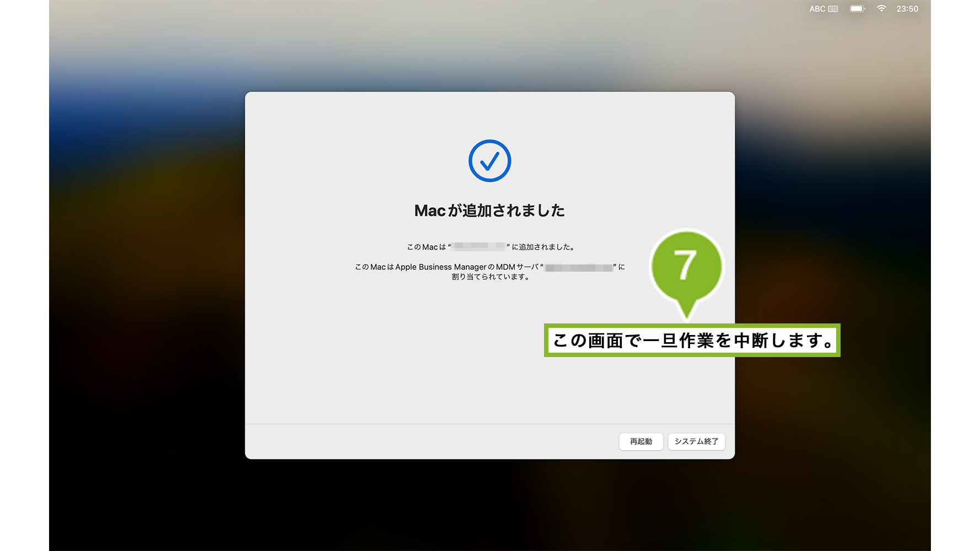Viewport: 980px width, 551px height.
Task: Click the 割り当てられています。 text line
Action: pos(491,277)
